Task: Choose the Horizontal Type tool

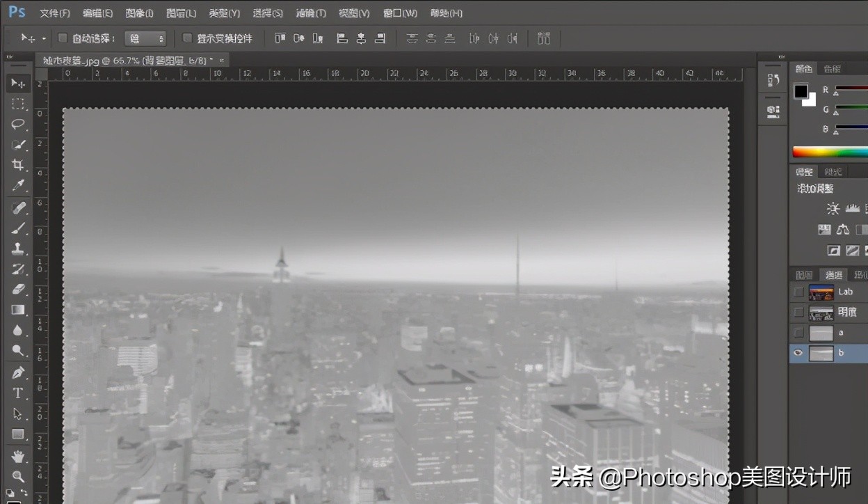Action: point(18,393)
